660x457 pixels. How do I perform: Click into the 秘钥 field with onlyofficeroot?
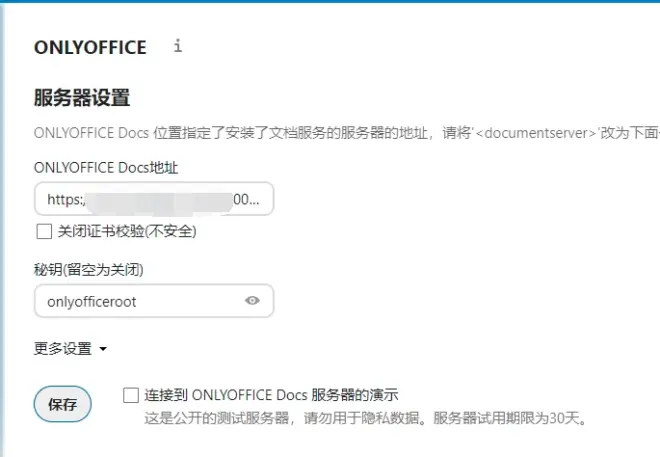pyautogui.click(x=154, y=301)
